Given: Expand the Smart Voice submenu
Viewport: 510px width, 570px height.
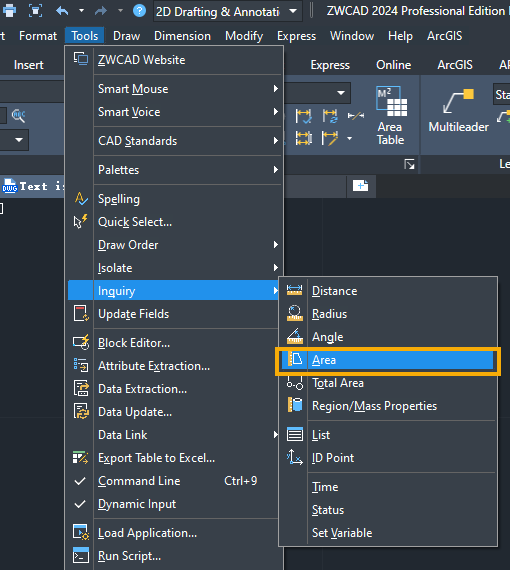Looking at the screenshot, I should pyautogui.click(x=174, y=112).
